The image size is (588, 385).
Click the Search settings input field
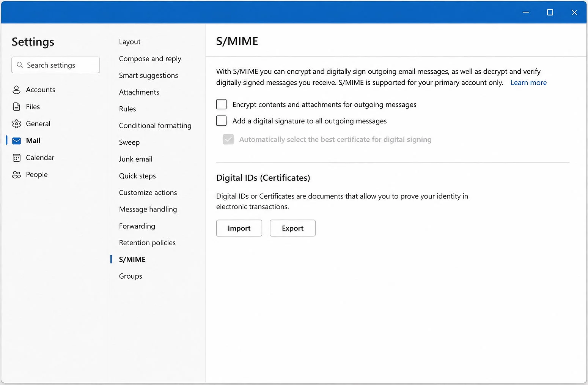pyautogui.click(x=55, y=65)
